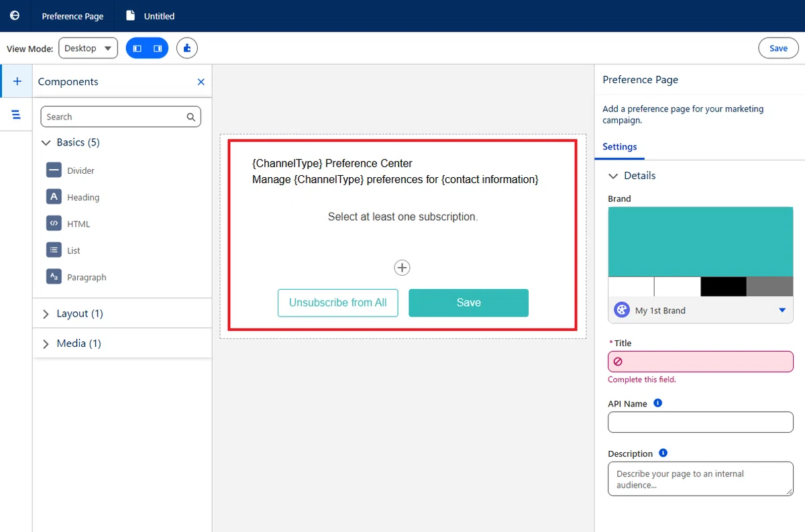Screen dimensions: 805x532
Task: Toggle the right panel visibility
Action: coord(158,48)
